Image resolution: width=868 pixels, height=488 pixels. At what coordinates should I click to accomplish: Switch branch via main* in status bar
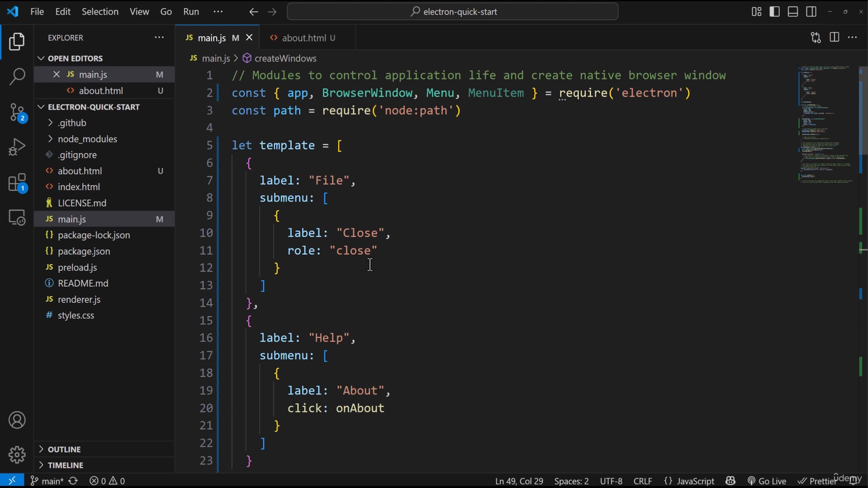(x=47, y=481)
